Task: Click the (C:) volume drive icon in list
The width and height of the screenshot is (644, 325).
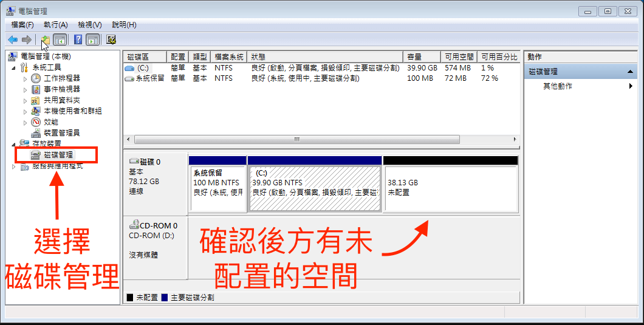Action: coord(130,68)
